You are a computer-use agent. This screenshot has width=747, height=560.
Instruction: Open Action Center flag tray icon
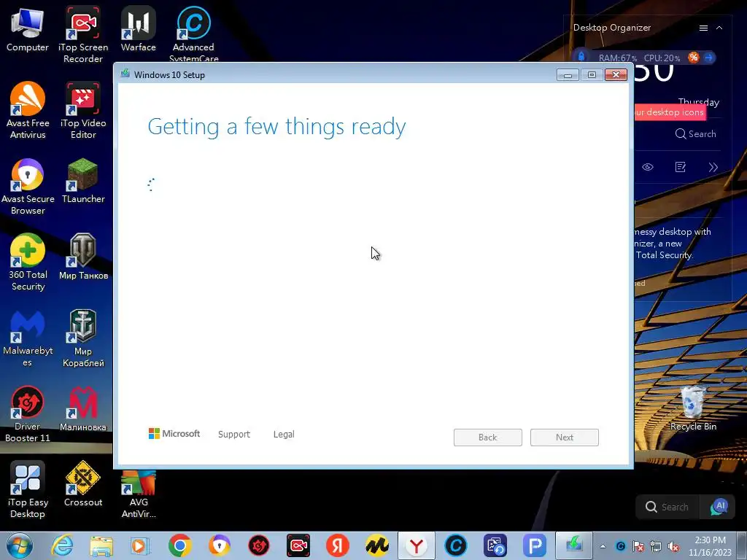[638, 546]
